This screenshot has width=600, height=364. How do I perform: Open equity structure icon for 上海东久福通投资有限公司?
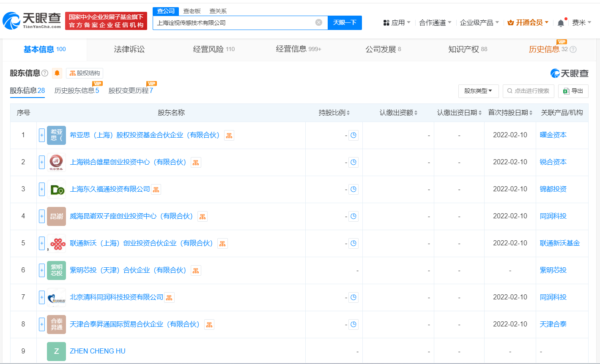pos(156,190)
